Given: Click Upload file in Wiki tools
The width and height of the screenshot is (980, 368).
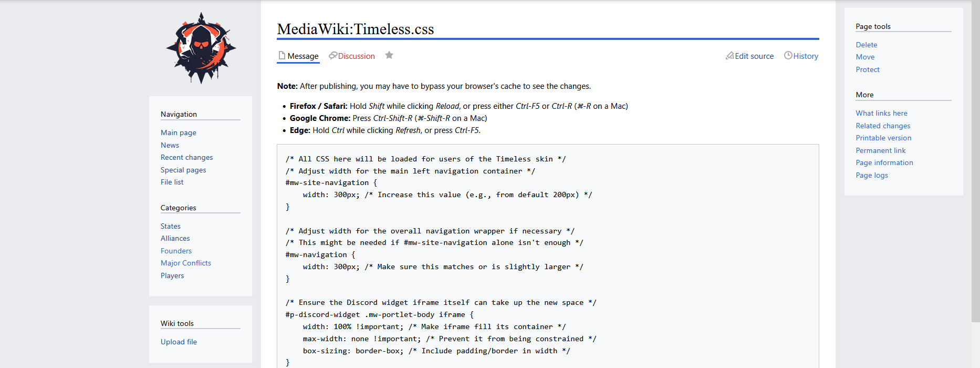Looking at the screenshot, I should coord(179,342).
